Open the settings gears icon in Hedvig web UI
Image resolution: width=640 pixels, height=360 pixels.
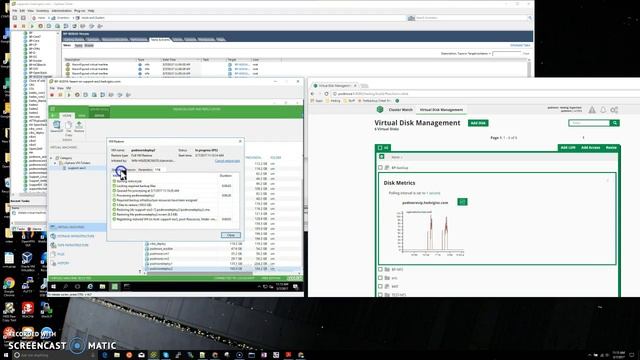pos(614,109)
